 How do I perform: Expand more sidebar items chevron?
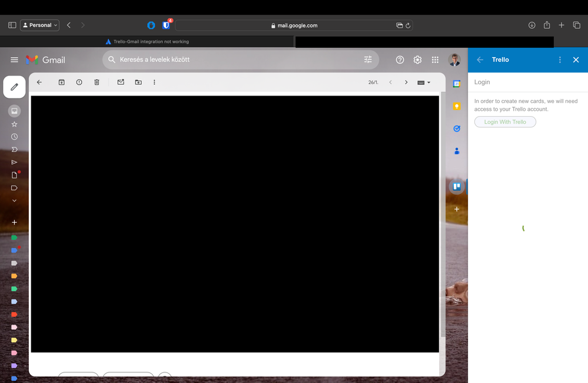pyautogui.click(x=14, y=200)
